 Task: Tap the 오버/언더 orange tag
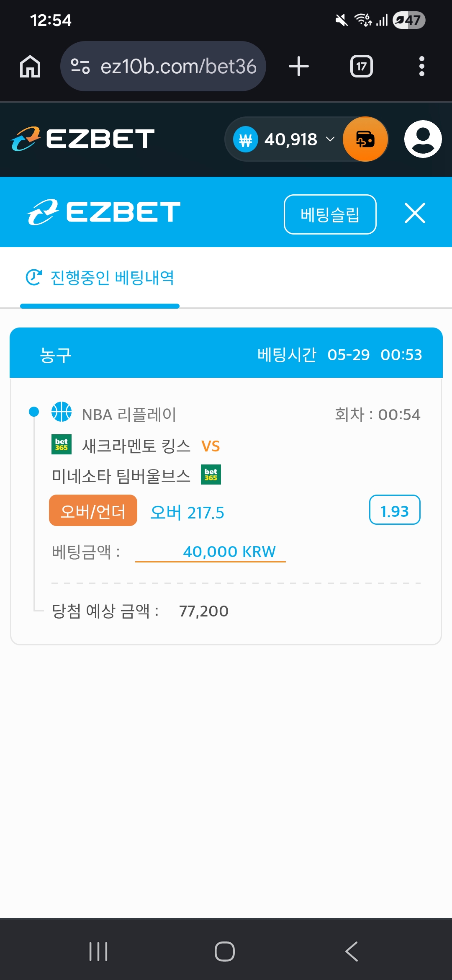coord(93,511)
